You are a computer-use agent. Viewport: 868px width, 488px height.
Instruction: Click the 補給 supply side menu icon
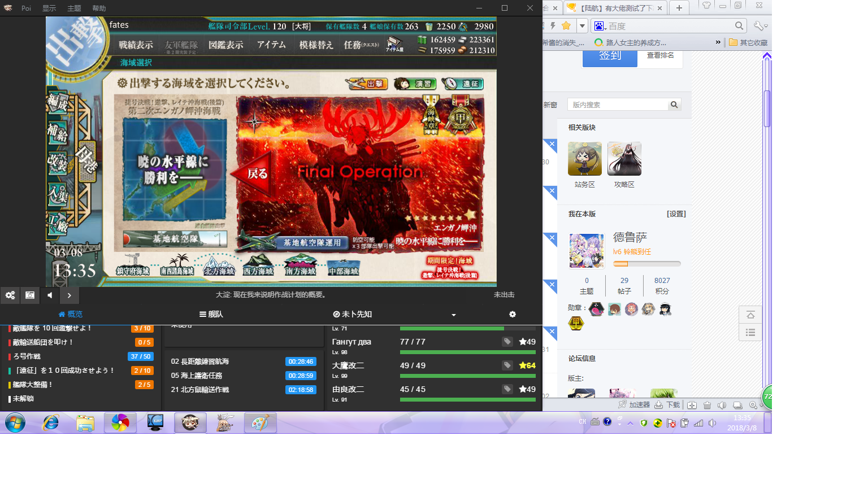click(x=58, y=133)
